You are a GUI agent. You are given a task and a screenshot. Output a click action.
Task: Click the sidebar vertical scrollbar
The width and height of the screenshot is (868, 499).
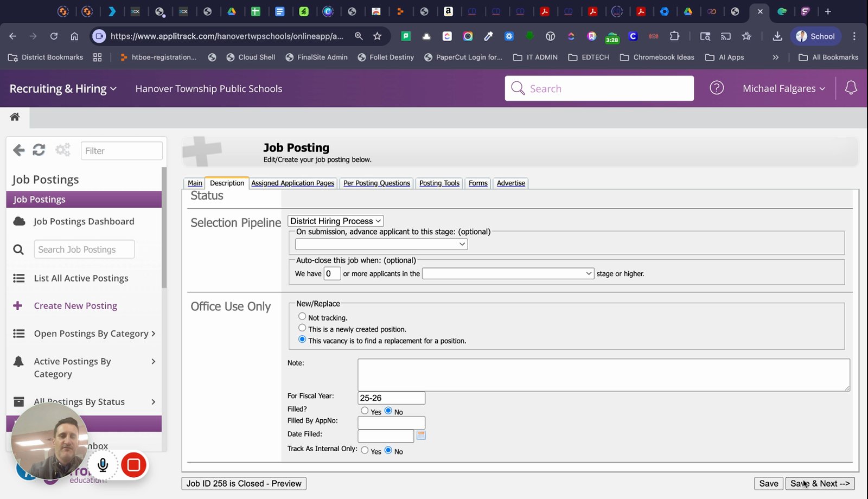pyautogui.click(x=164, y=228)
